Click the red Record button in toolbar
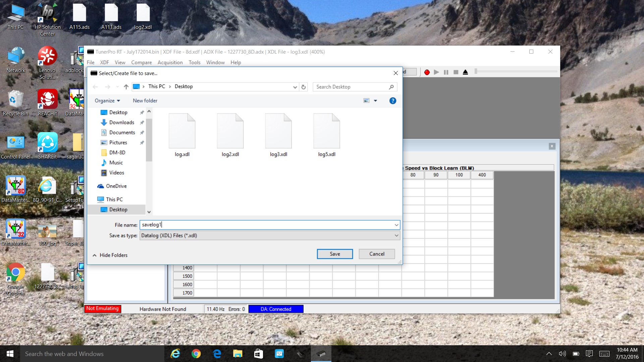The width and height of the screenshot is (644, 362). (x=427, y=72)
